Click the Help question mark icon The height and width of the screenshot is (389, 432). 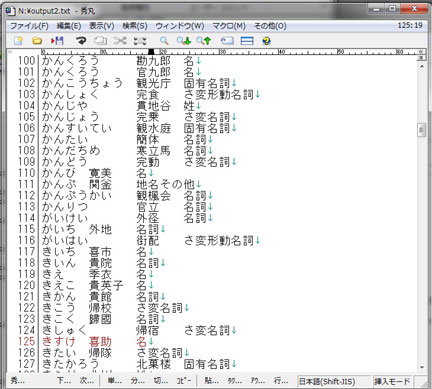click(x=266, y=41)
